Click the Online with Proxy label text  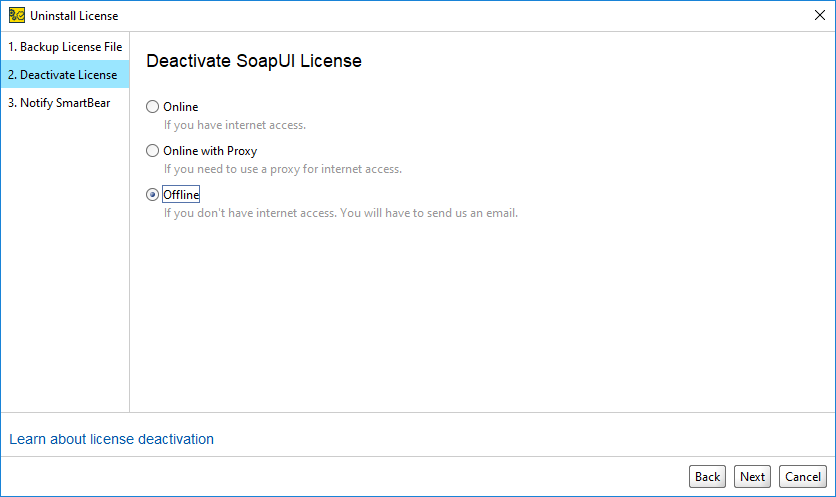(x=210, y=151)
